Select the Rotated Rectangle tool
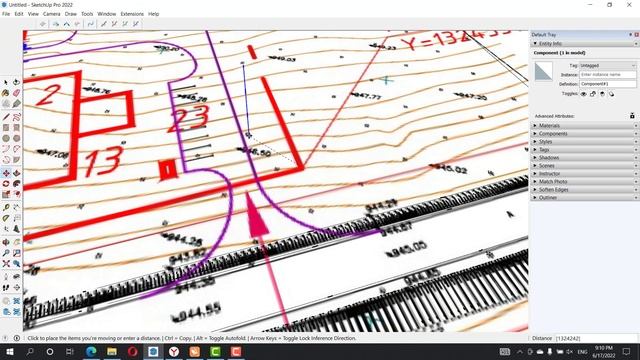Viewport: 640px width, 360px height. [16, 128]
